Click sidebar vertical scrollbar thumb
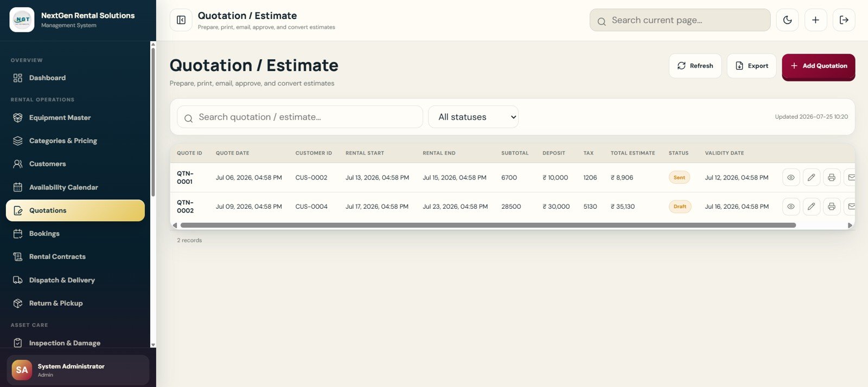Image resolution: width=868 pixels, height=387 pixels. [x=153, y=122]
